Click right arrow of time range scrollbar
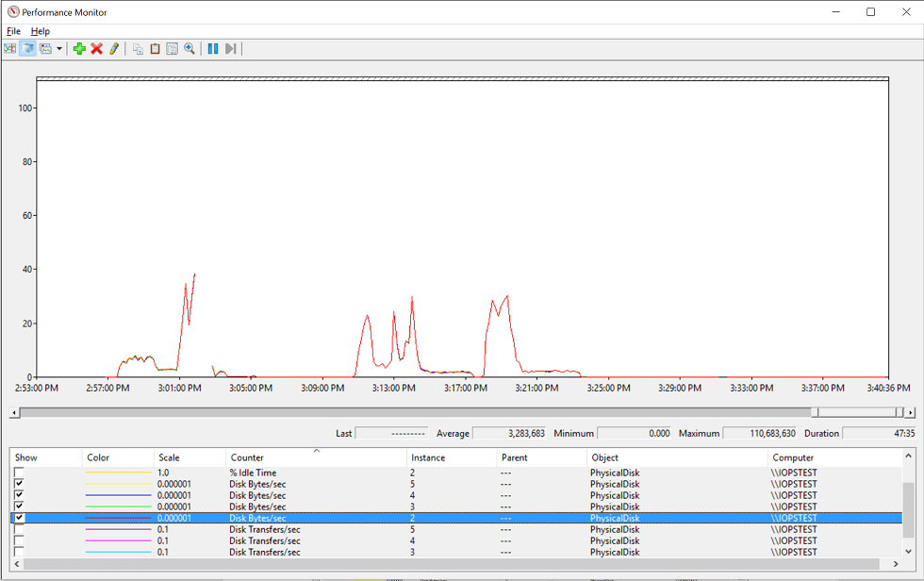 tap(910, 412)
